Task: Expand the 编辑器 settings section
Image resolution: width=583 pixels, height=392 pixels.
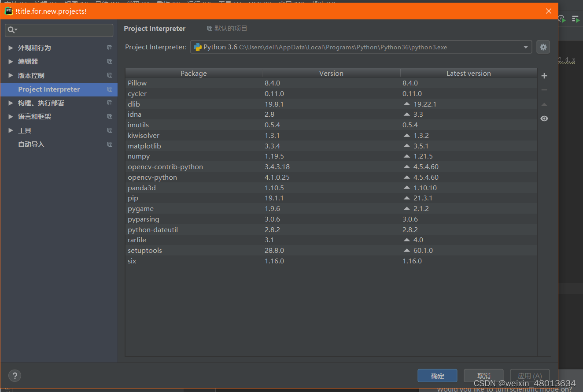Action: click(11, 61)
